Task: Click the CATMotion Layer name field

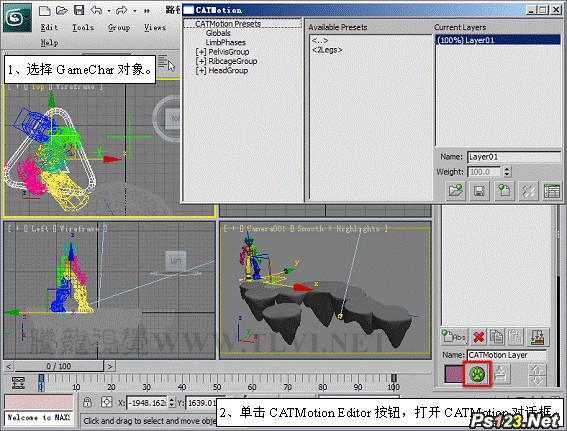Action: pyautogui.click(x=507, y=355)
